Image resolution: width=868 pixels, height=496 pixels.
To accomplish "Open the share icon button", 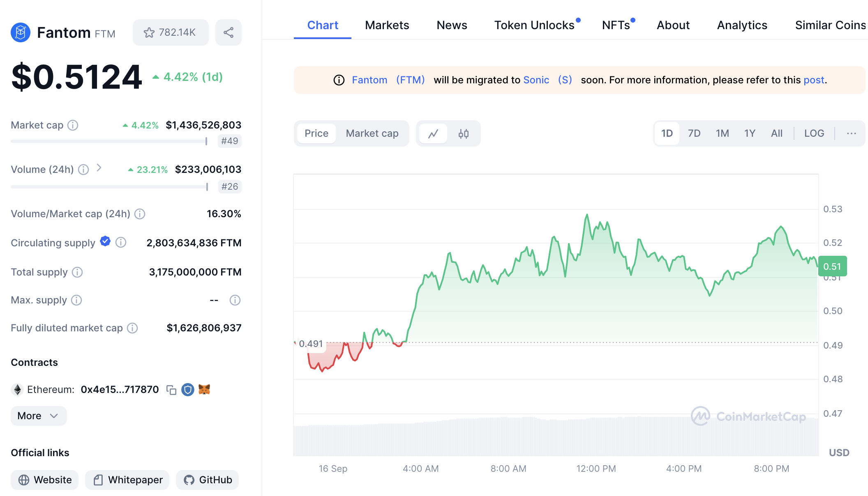I will [229, 32].
